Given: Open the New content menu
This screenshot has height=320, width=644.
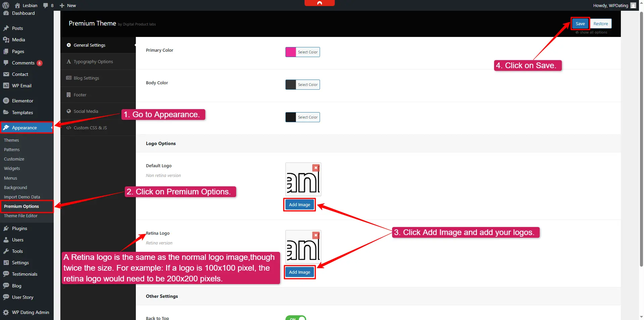Looking at the screenshot, I should (x=68, y=5).
